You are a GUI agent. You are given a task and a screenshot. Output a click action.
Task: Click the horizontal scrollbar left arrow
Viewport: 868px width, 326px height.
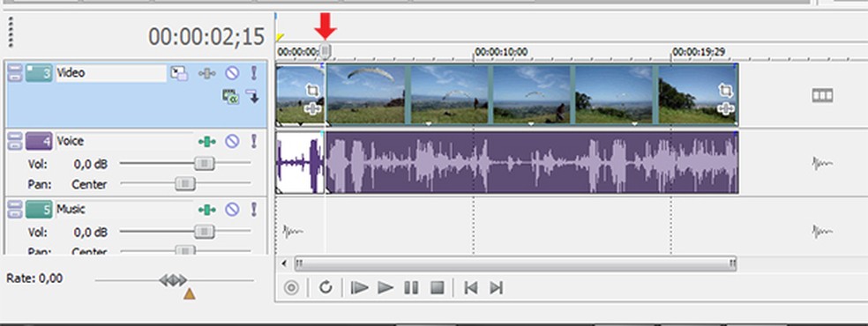pos(285,263)
